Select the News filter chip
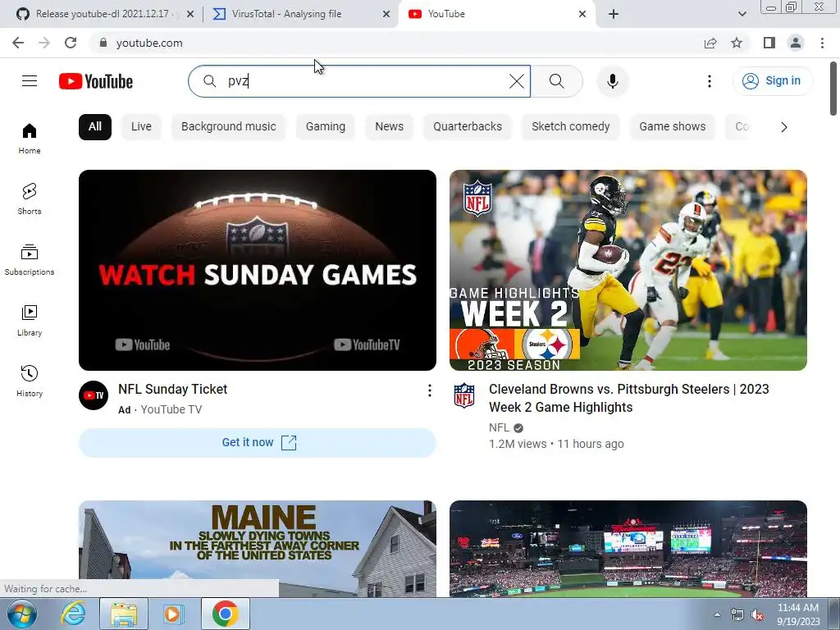Image resolution: width=840 pixels, height=630 pixels. tap(390, 127)
